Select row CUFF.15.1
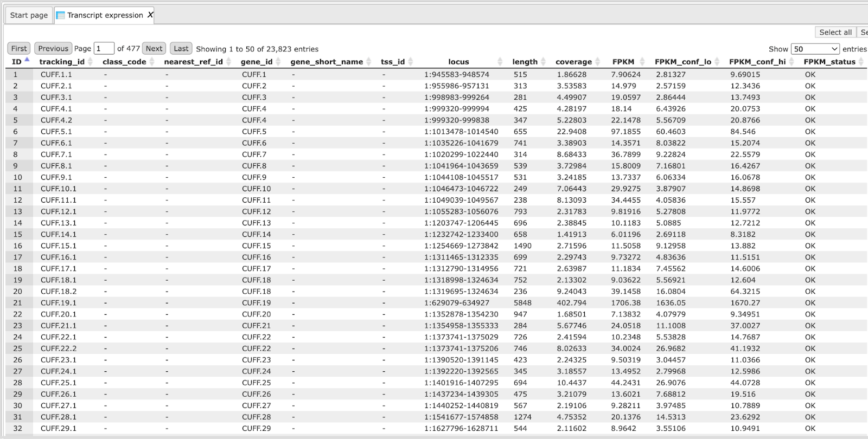Image resolution: width=868 pixels, height=439 pixels. click(x=436, y=246)
